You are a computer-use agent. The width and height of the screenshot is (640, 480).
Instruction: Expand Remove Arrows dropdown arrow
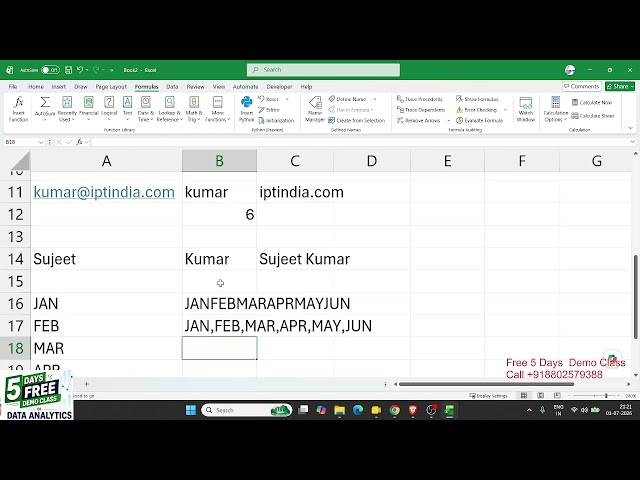(449, 120)
